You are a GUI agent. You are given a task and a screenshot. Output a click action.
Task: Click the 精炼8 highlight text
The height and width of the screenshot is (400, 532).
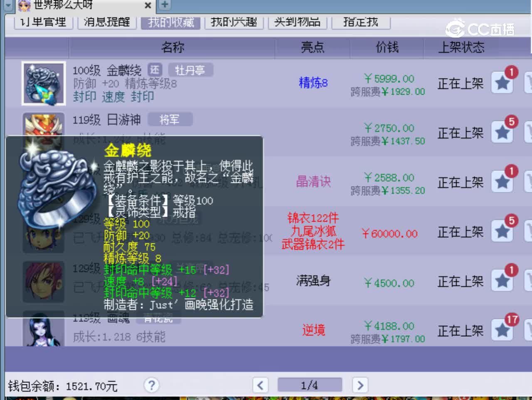(x=313, y=83)
